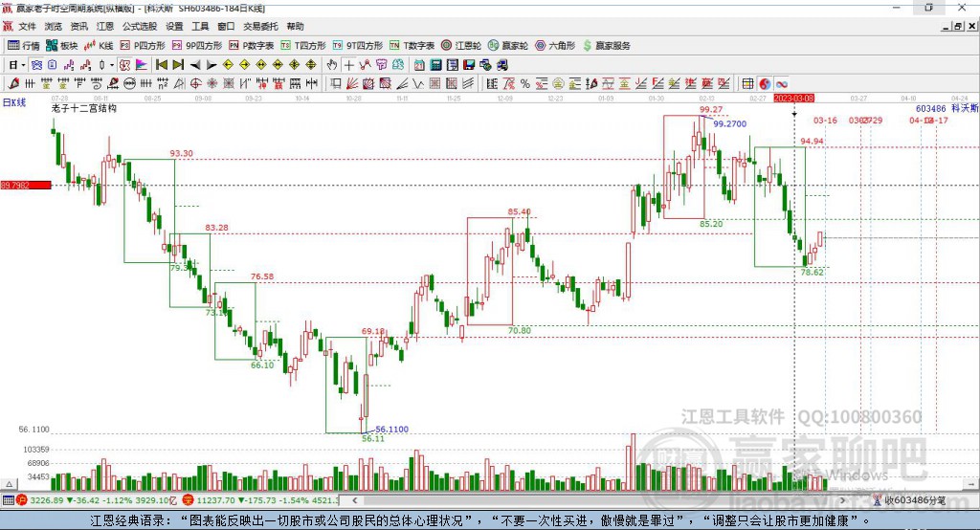
Task: Click the 99.27 high price label
Action: [x=711, y=109]
